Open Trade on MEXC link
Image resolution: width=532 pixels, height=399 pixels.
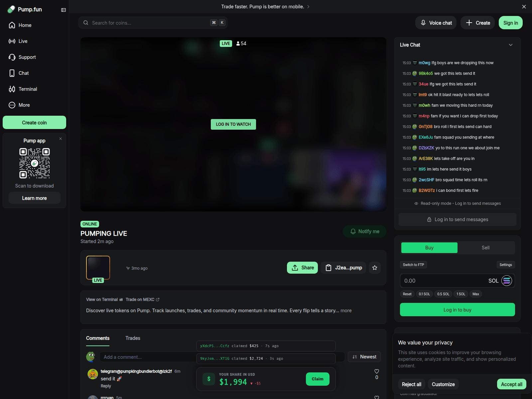point(142,300)
